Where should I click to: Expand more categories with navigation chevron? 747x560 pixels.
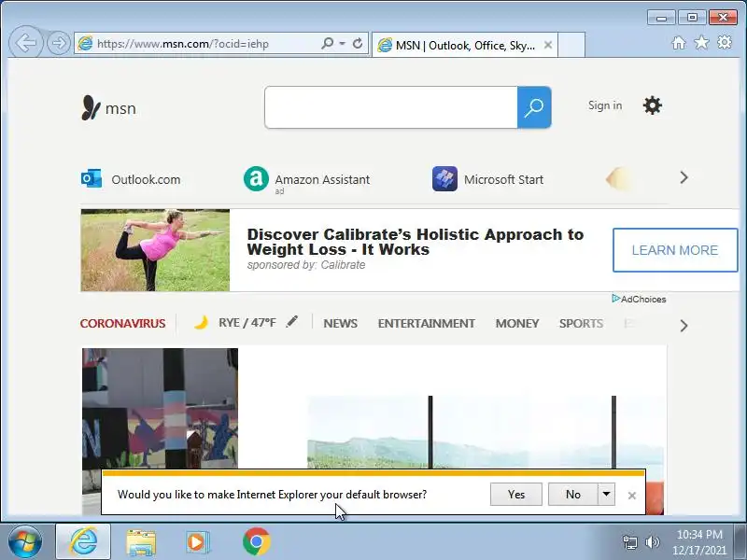(684, 326)
